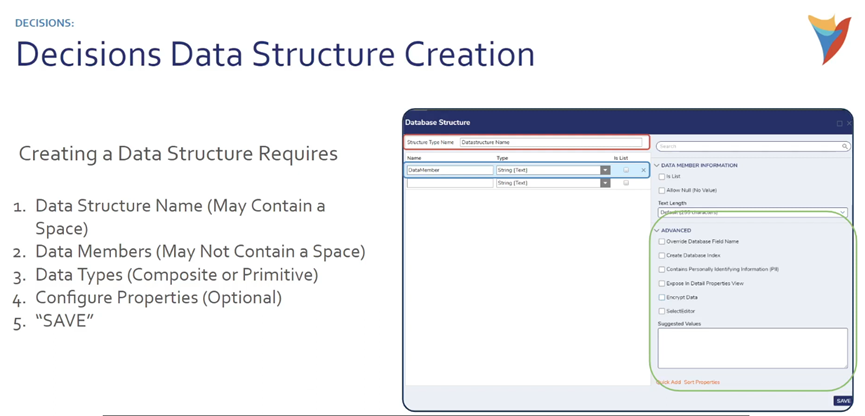
Task: Toggle Is List checkbox in DataMember row
Action: coord(626,170)
